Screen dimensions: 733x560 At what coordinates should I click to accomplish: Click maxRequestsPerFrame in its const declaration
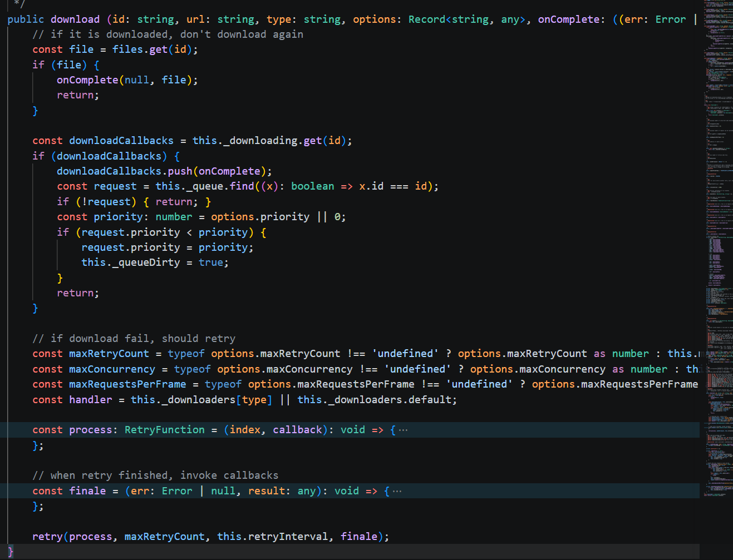pos(127,384)
